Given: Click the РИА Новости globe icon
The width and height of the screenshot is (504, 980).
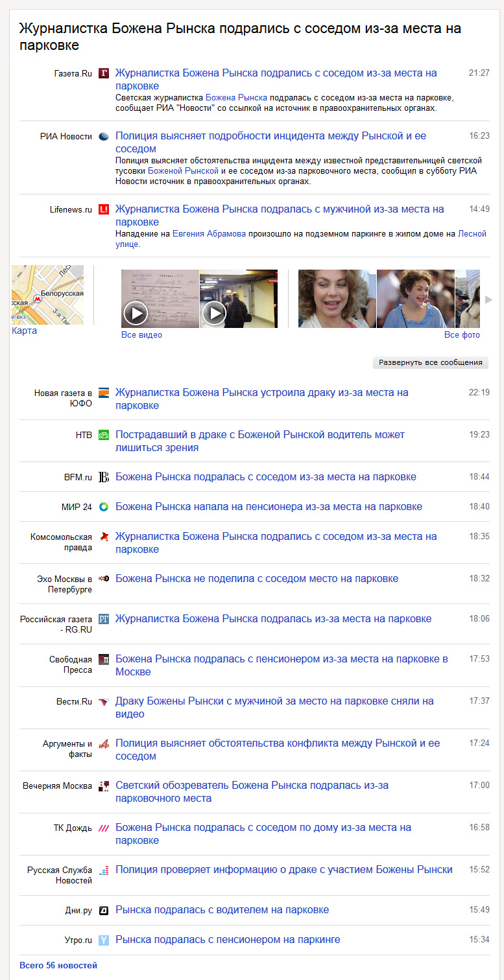Looking at the screenshot, I should [103, 136].
